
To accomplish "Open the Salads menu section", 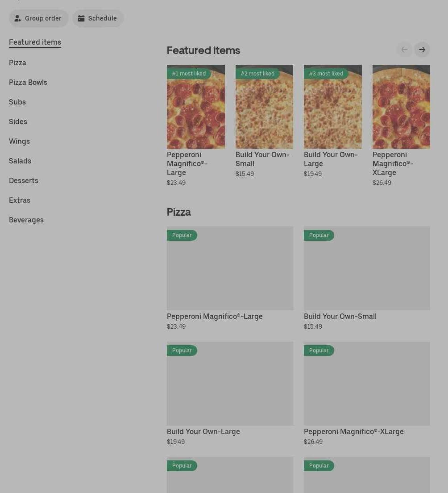I will pos(20,161).
